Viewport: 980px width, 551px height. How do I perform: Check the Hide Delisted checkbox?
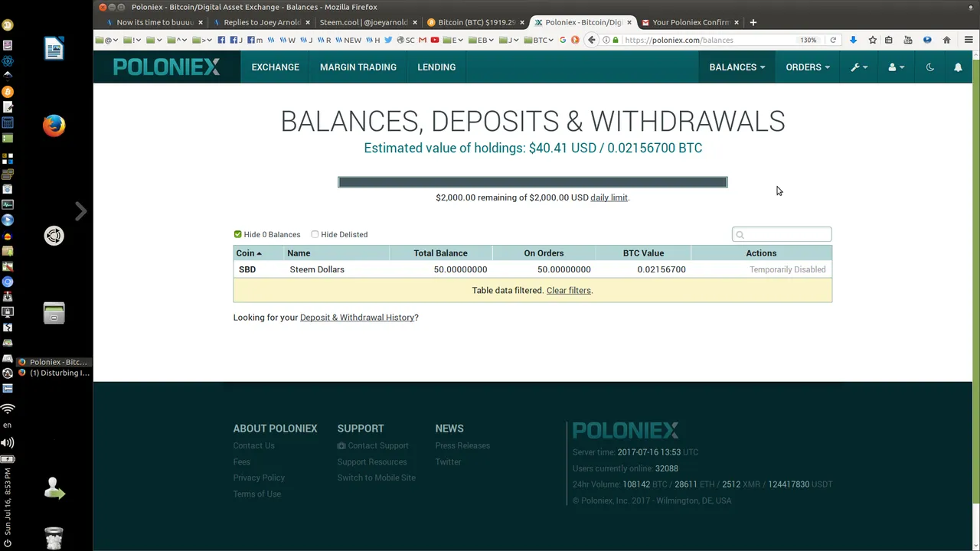pyautogui.click(x=315, y=234)
